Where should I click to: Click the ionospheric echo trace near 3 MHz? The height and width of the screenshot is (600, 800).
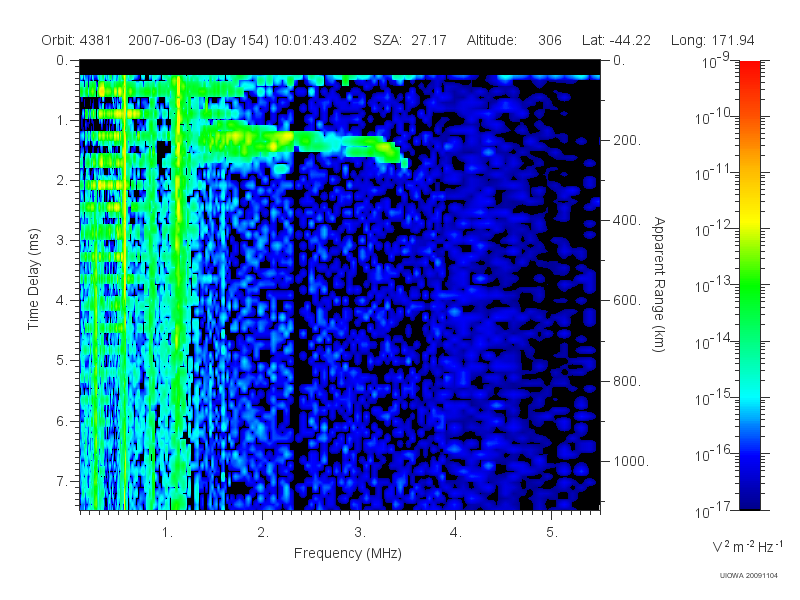[360, 147]
